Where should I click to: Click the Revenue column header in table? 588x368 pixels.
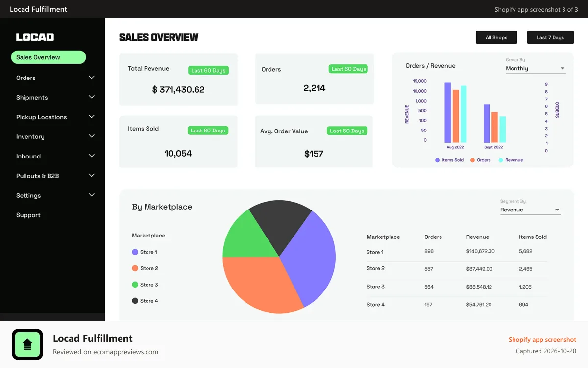coord(478,237)
